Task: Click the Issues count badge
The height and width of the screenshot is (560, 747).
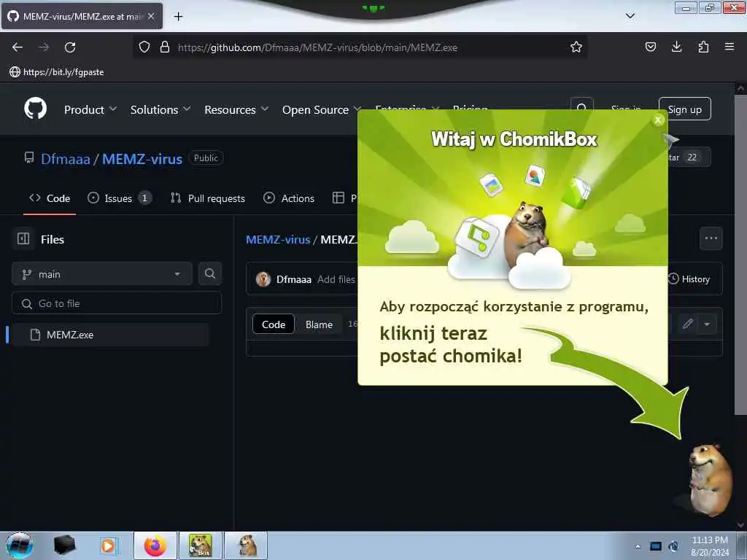Action: point(144,198)
